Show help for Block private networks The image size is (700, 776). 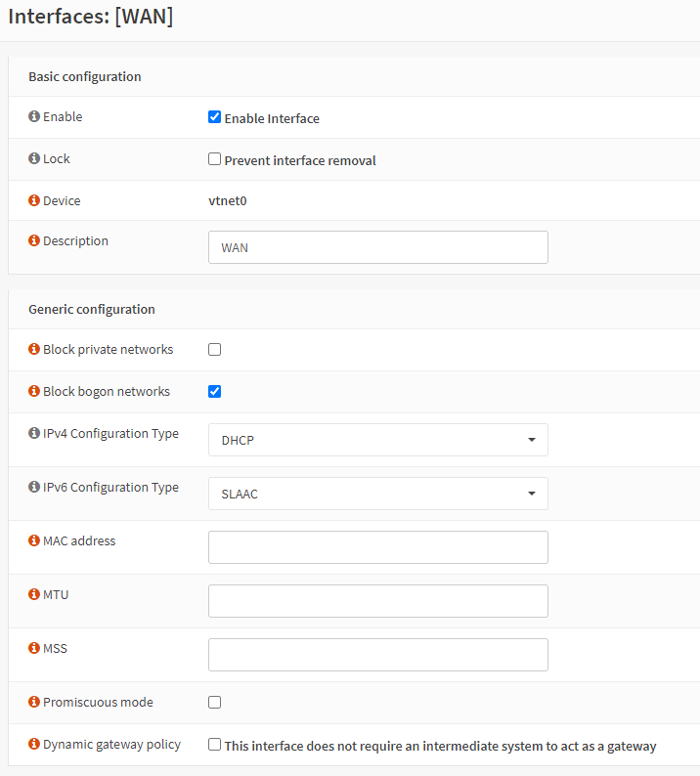coord(34,350)
